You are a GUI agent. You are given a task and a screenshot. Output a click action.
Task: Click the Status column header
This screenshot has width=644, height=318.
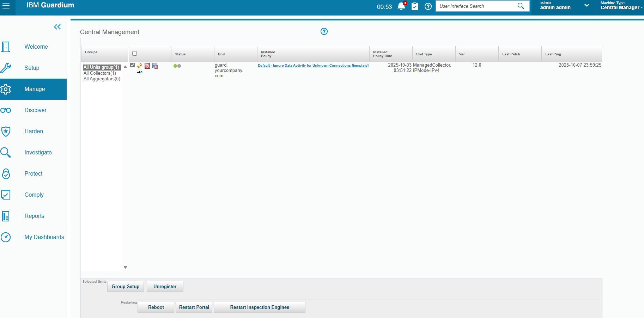[x=193, y=54]
